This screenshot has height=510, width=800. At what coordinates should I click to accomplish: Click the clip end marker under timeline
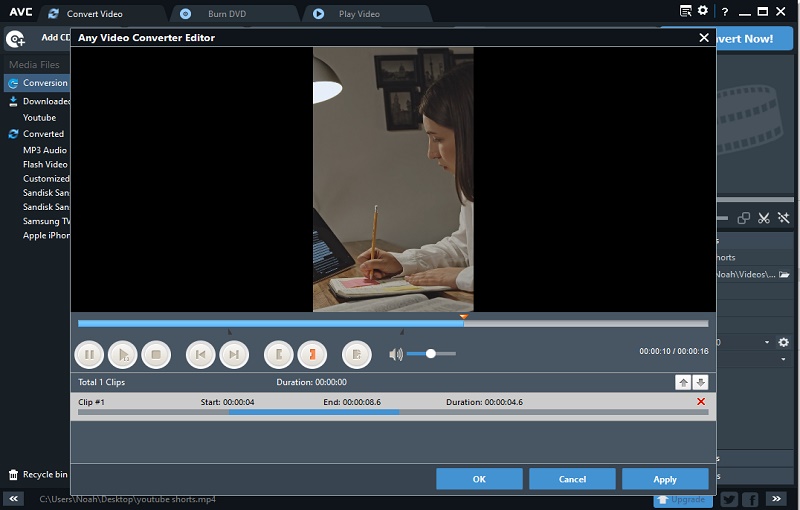click(x=402, y=332)
